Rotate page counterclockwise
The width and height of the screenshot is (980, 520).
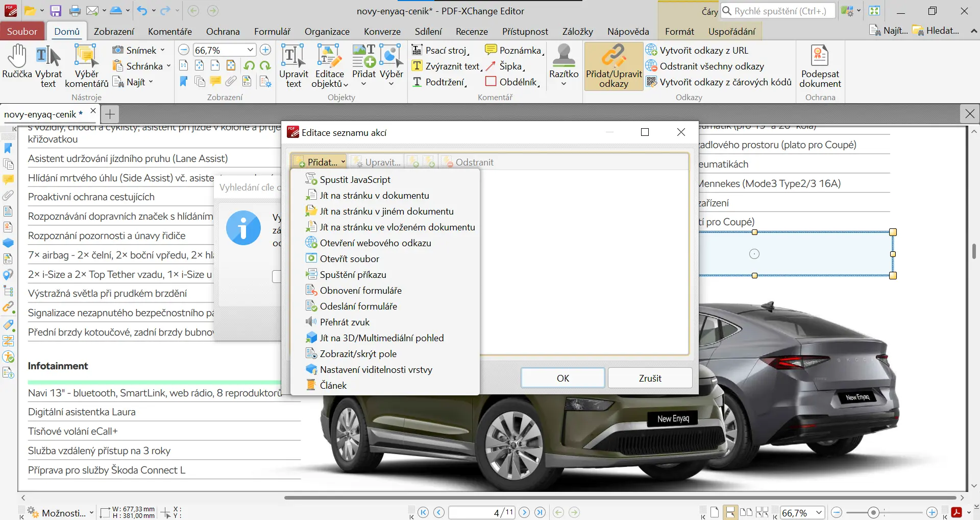click(249, 65)
